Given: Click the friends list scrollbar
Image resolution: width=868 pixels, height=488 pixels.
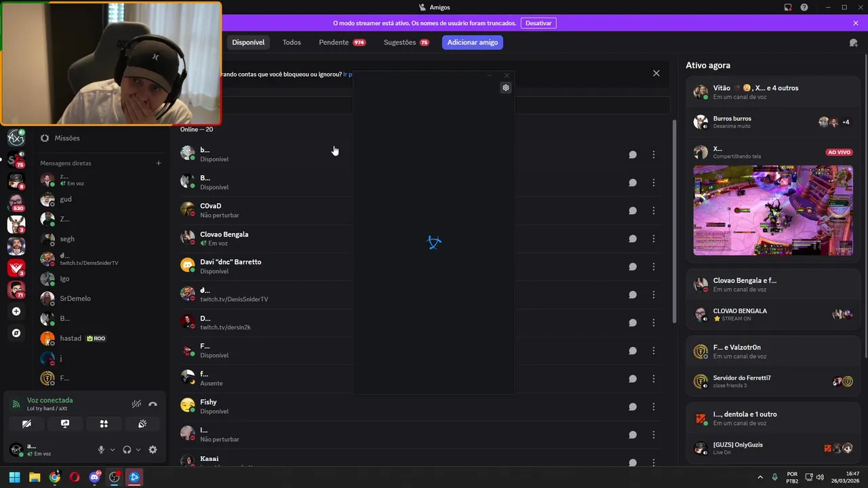Looking at the screenshot, I should point(673,222).
